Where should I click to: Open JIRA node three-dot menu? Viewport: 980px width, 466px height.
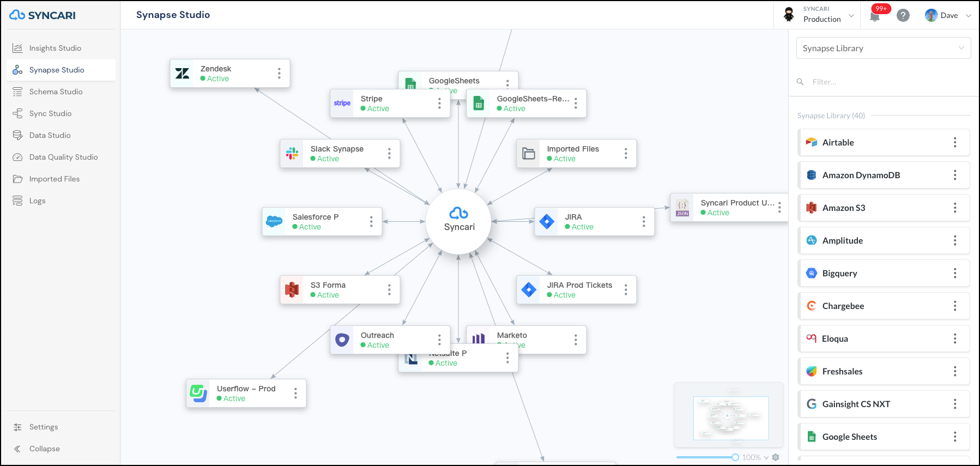[x=644, y=222]
